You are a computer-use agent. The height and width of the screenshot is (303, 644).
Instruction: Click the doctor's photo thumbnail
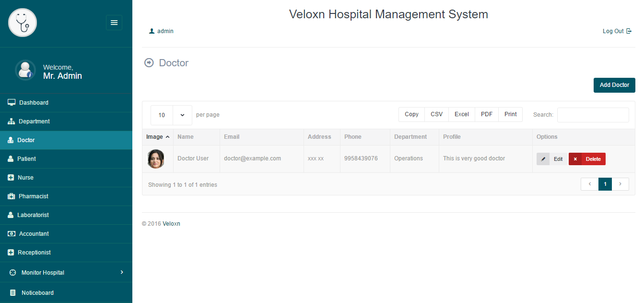tap(156, 159)
